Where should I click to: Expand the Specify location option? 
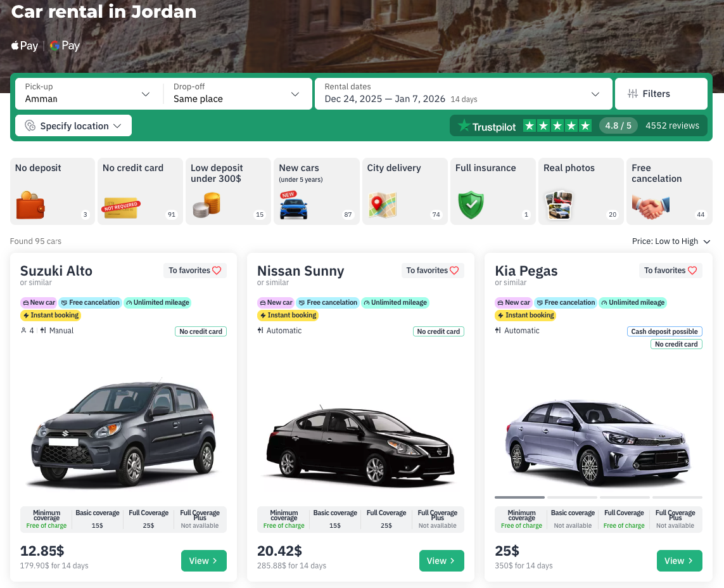(x=73, y=126)
